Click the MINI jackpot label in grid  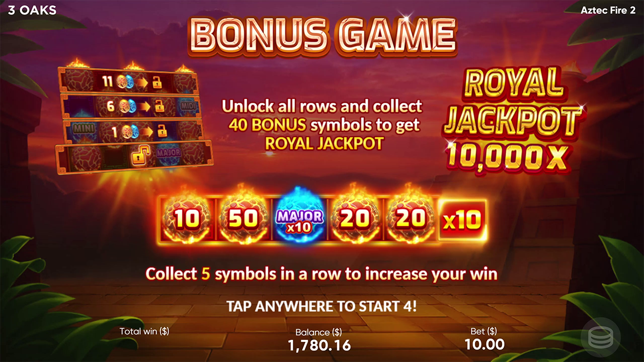(x=84, y=129)
